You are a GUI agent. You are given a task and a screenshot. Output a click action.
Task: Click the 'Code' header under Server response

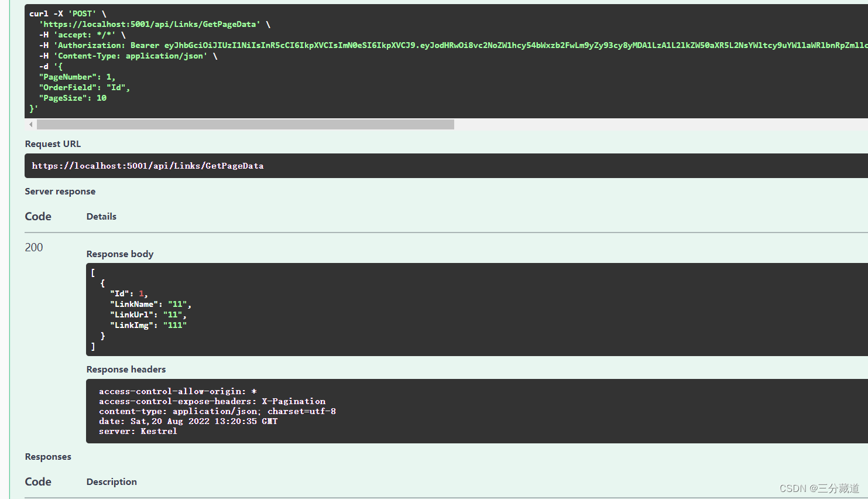point(38,217)
